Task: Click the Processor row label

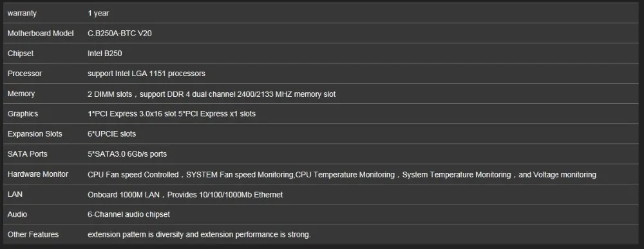Action: coord(24,74)
